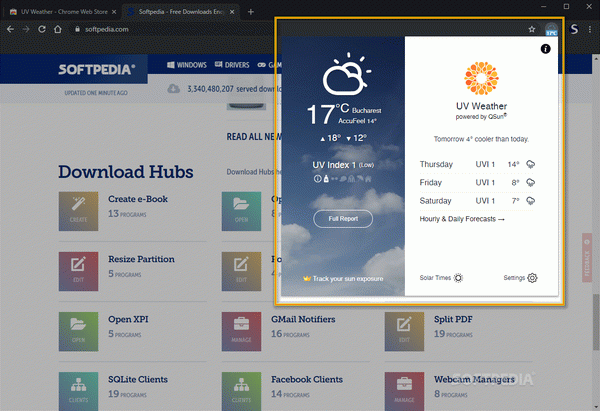Reload the softpedia page
Screen dimensions: 600x411
click(x=42, y=29)
